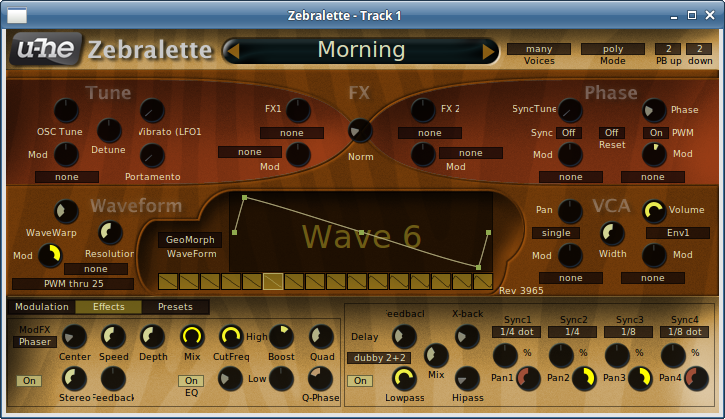Toggle ModFX Phaser On button
This screenshot has height=419, width=725.
[30, 381]
